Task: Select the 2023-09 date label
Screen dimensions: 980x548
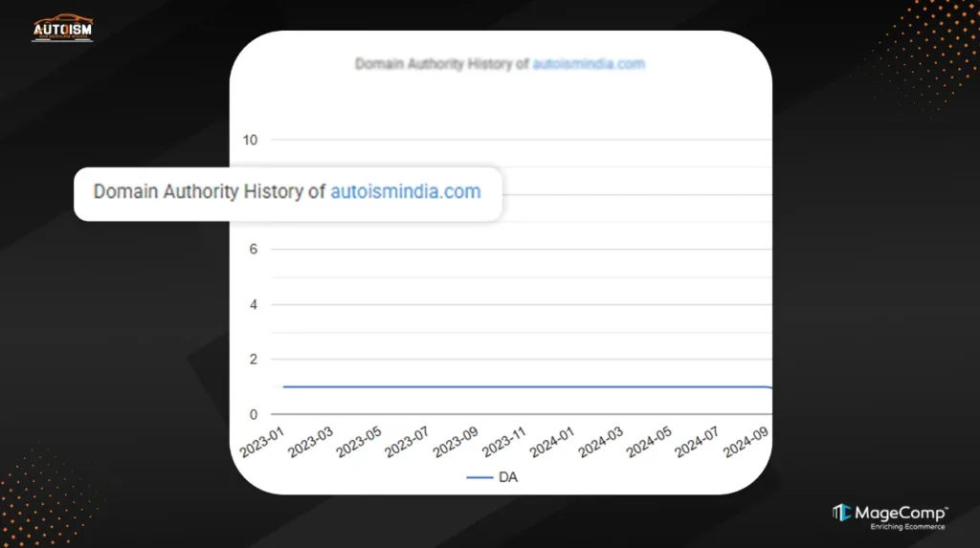Action: coord(454,441)
